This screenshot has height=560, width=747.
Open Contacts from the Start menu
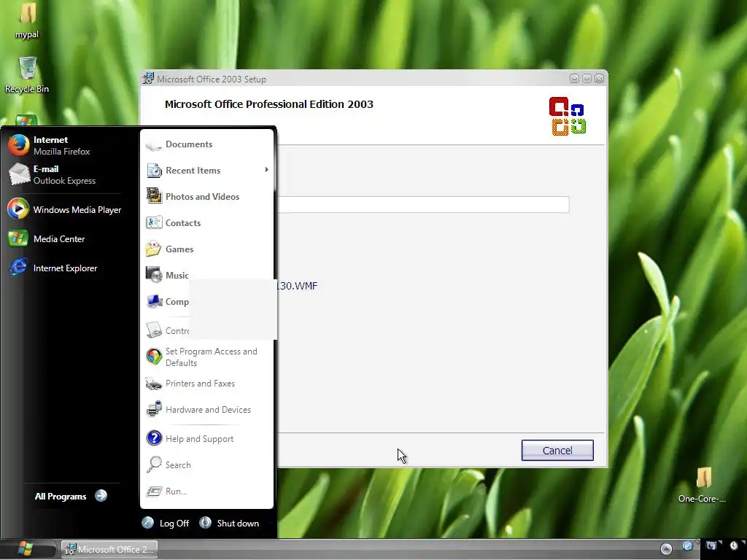point(174,223)
